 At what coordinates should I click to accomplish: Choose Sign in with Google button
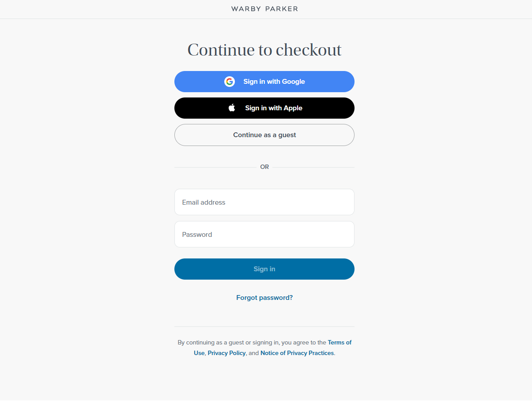[264, 82]
